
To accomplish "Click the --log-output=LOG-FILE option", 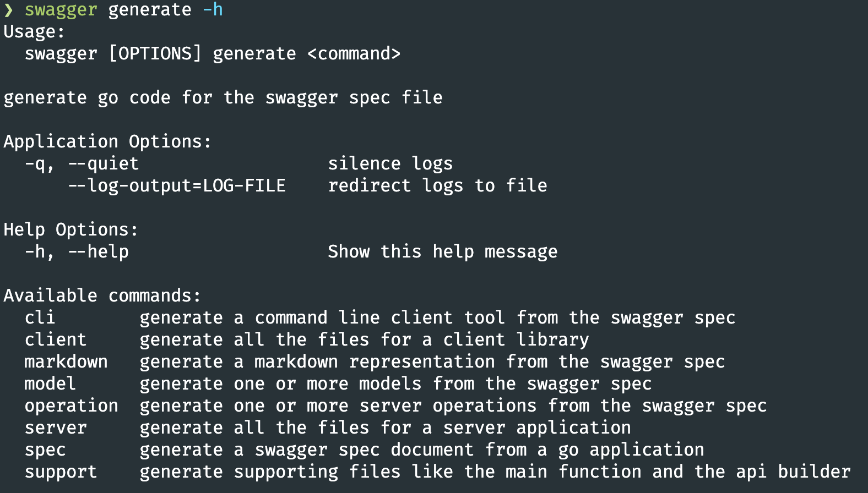I will click(x=177, y=186).
